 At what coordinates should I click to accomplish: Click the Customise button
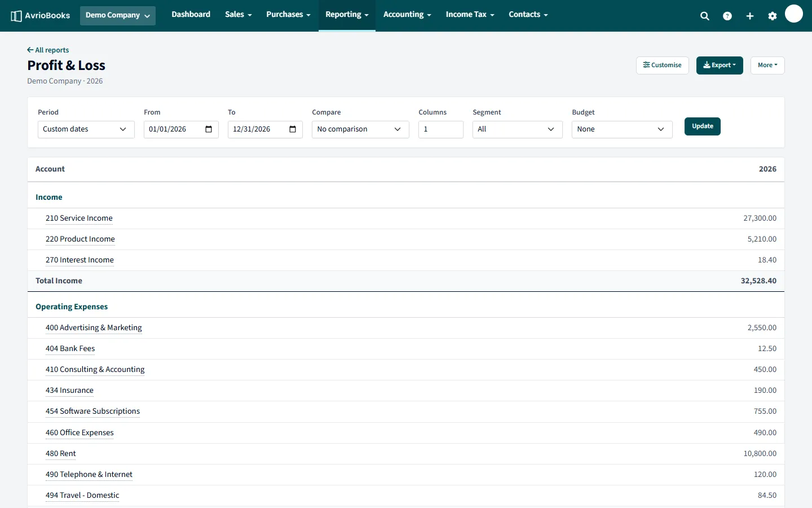(x=663, y=65)
